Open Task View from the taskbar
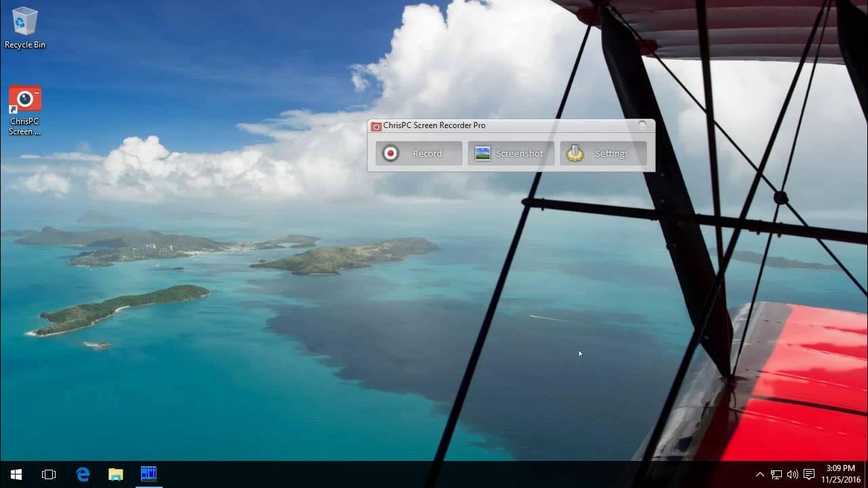 click(49, 474)
